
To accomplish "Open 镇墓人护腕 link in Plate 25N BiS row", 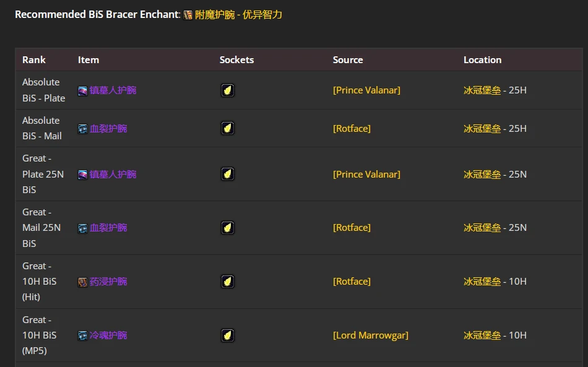I will (x=113, y=174).
